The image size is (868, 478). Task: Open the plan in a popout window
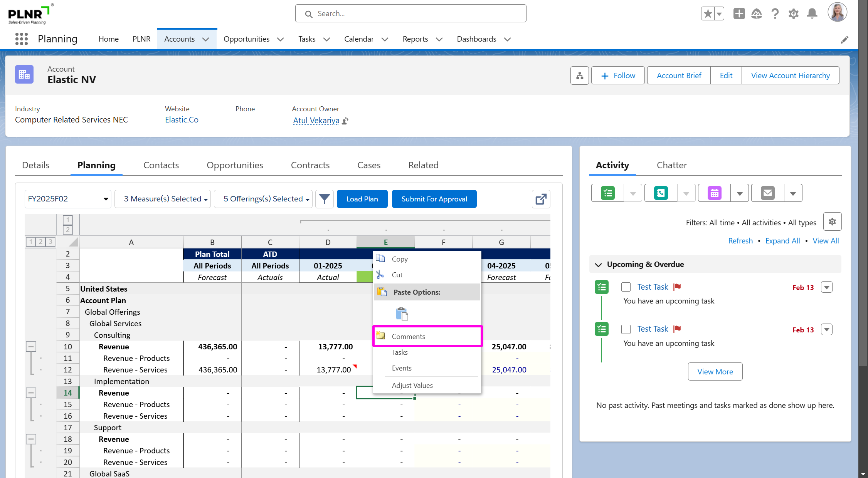[541, 199]
